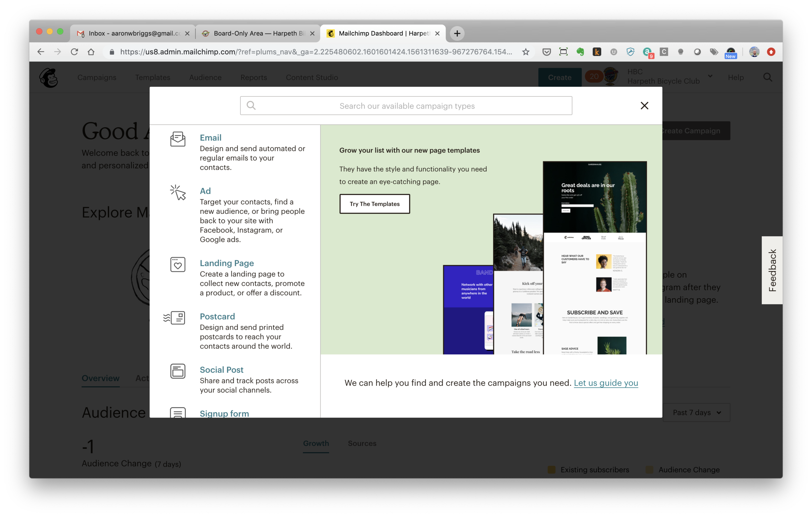The width and height of the screenshot is (812, 517).
Task: Select the Growth tab
Action: 316,443
